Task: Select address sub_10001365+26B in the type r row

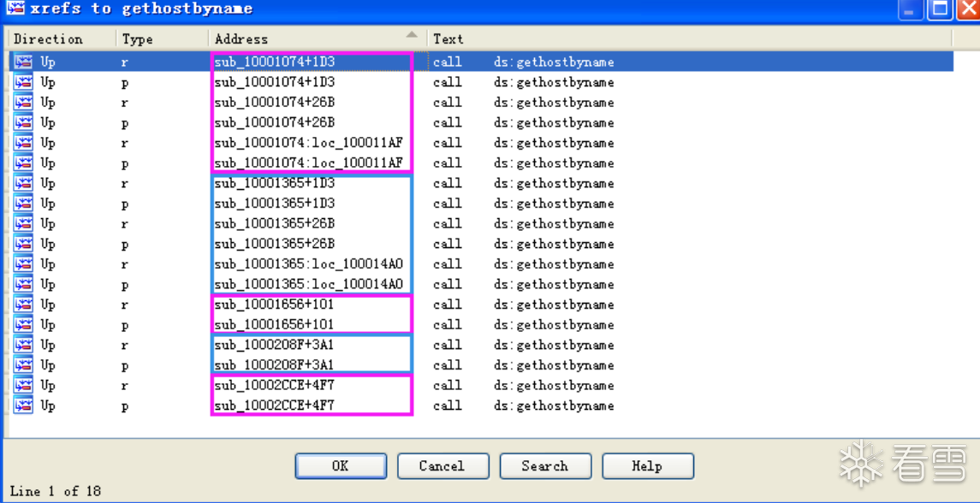Action: click(274, 224)
